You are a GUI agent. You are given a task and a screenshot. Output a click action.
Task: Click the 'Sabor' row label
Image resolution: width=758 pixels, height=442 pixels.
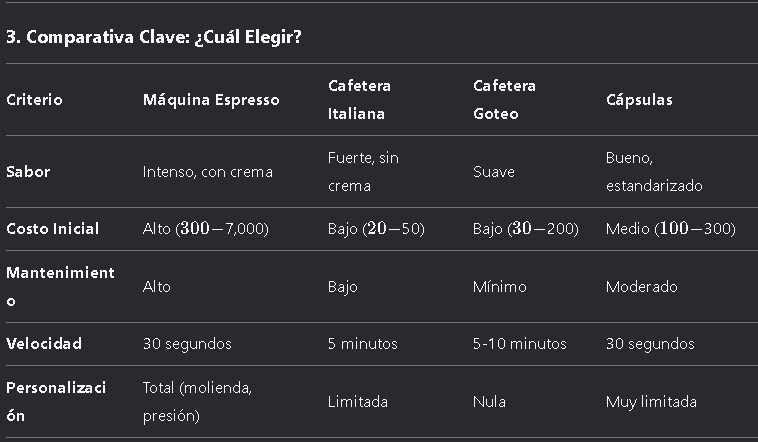(28, 172)
